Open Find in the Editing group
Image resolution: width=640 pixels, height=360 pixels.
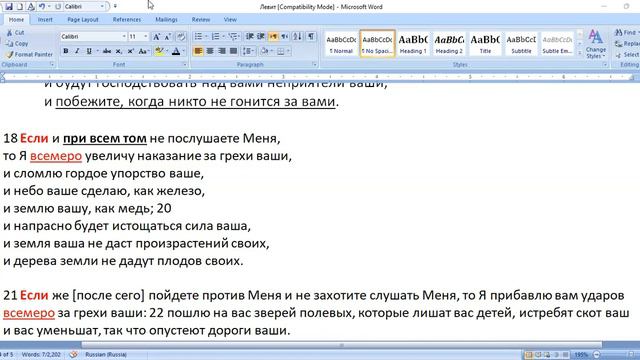pyautogui.click(x=627, y=32)
